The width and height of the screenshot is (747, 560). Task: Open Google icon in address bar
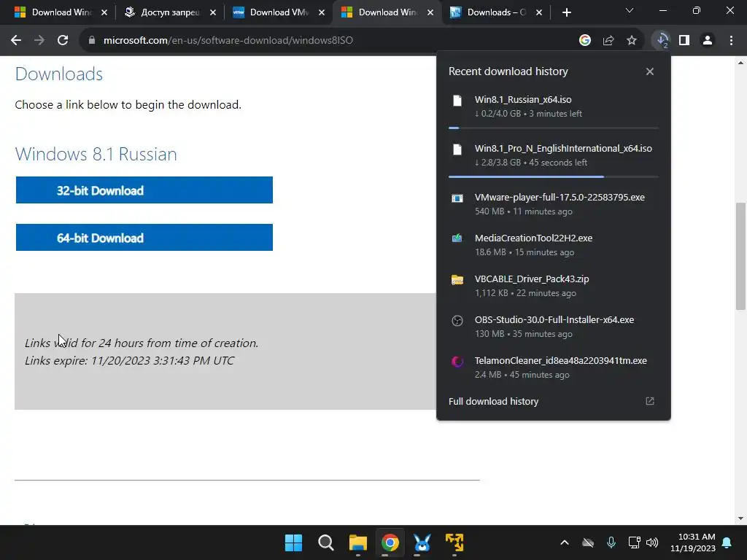pos(585,41)
